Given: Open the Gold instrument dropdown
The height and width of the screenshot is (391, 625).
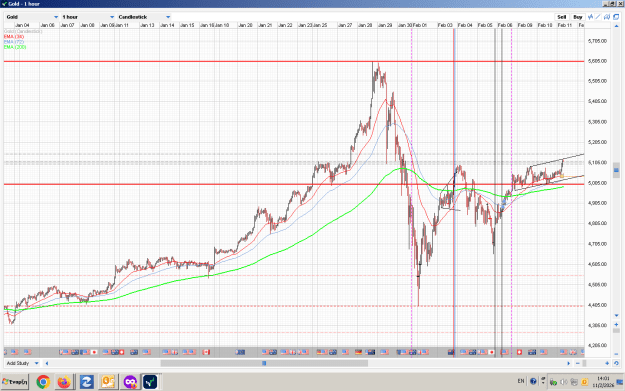Looking at the screenshot, I should [32, 17].
